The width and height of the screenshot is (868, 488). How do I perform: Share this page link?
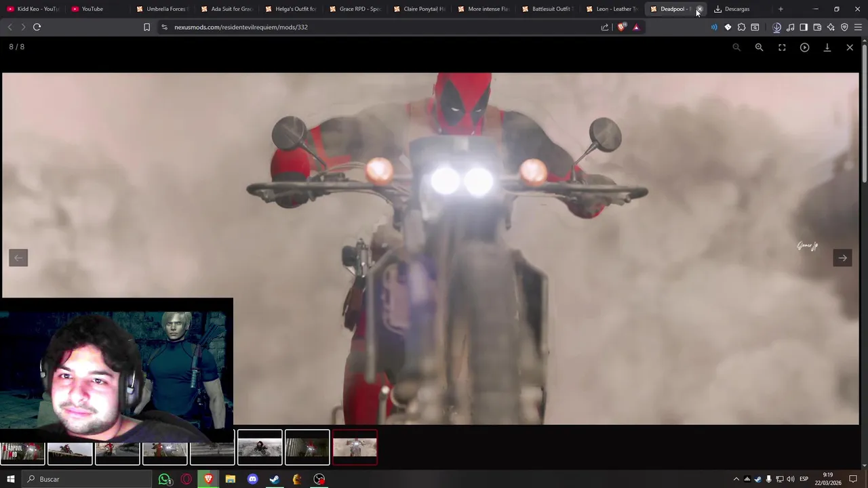605,27
